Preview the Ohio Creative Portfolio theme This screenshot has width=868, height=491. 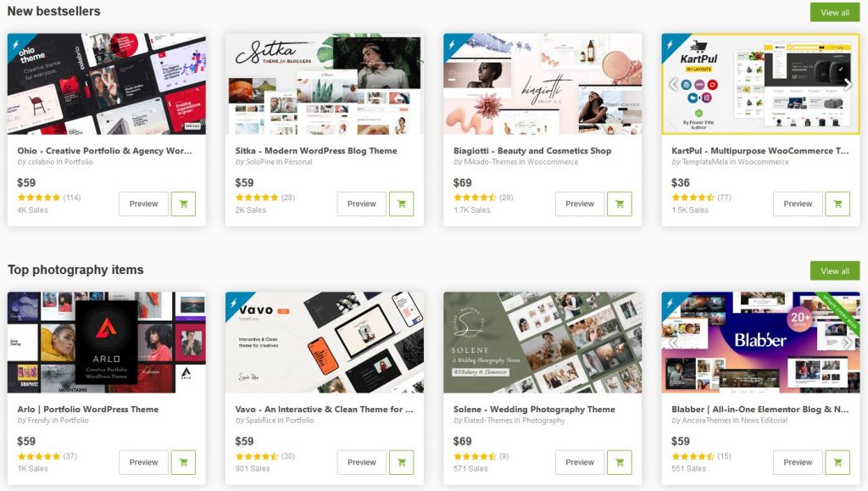(x=143, y=204)
